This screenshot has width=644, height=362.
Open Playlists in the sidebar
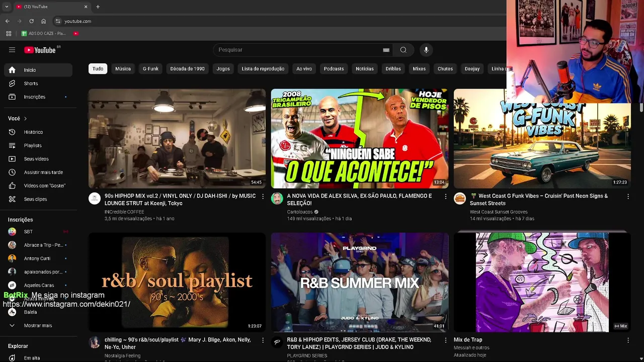pyautogui.click(x=38, y=145)
